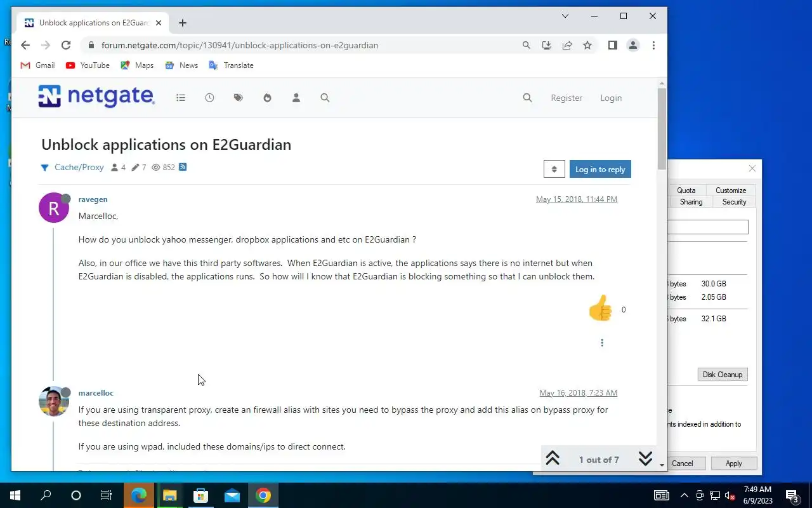Viewport: 812px width, 508px height.
Task: Open the News bookmark
Action: pyautogui.click(x=181, y=65)
